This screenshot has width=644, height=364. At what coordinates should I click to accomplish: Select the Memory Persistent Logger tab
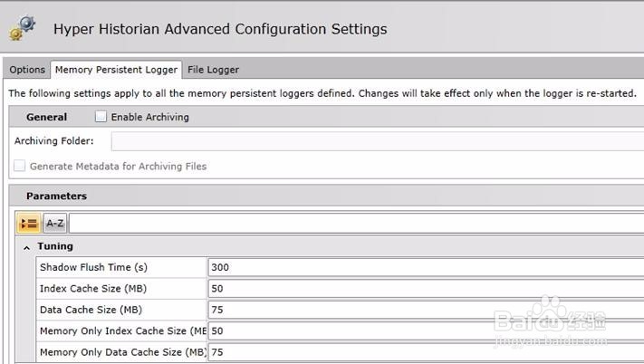(x=116, y=70)
